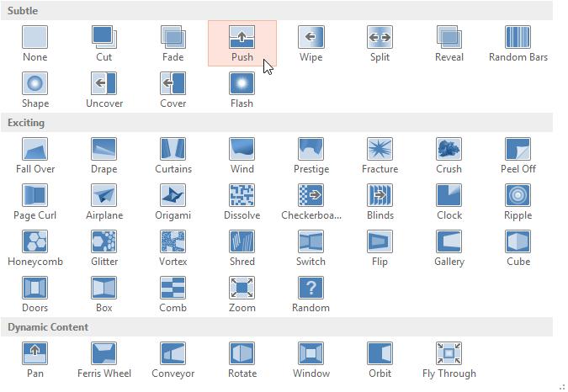Image resolution: width=568 pixels, height=392 pixels.
Task: Choose the Orbit transition
Action: coord(380,360)
